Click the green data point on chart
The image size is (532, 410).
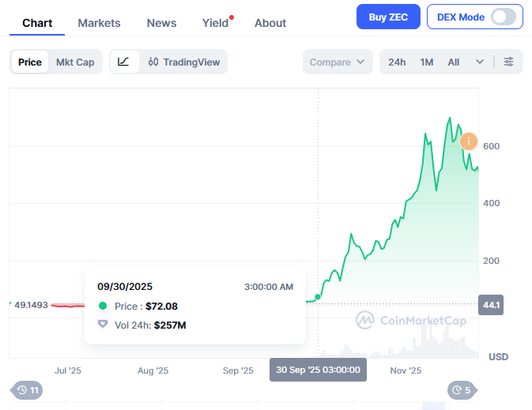coord(318,297)
